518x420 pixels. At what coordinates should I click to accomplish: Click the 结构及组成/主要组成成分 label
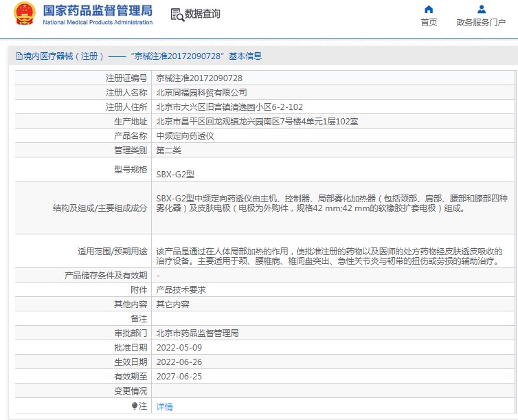100,208
